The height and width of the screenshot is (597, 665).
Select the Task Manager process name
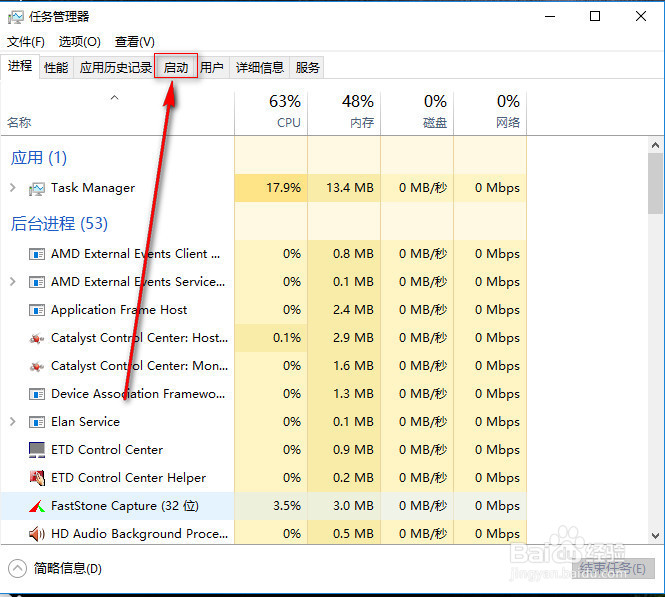tap(93, 188)
